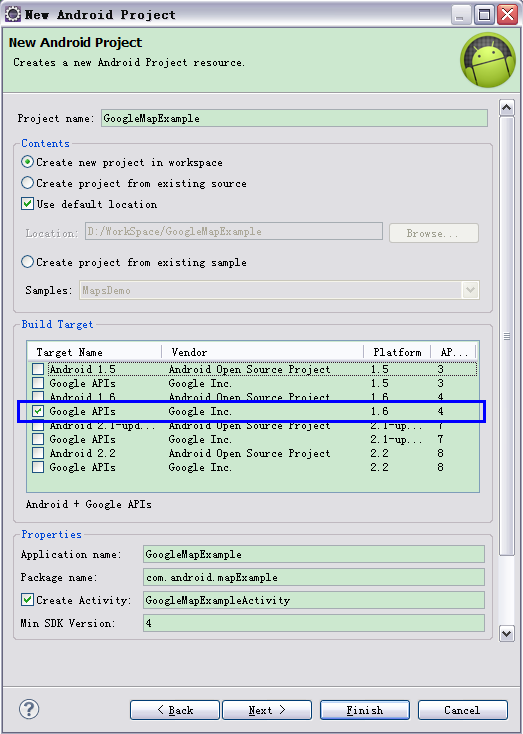This screenshot has height=734, width=523.
Task: Click the vertical scrollbar thumb
Action: 507,336
